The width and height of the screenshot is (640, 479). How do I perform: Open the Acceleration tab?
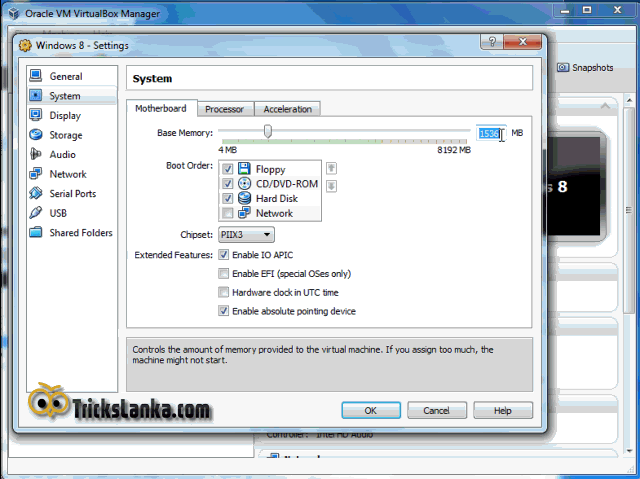coord(287,109)
